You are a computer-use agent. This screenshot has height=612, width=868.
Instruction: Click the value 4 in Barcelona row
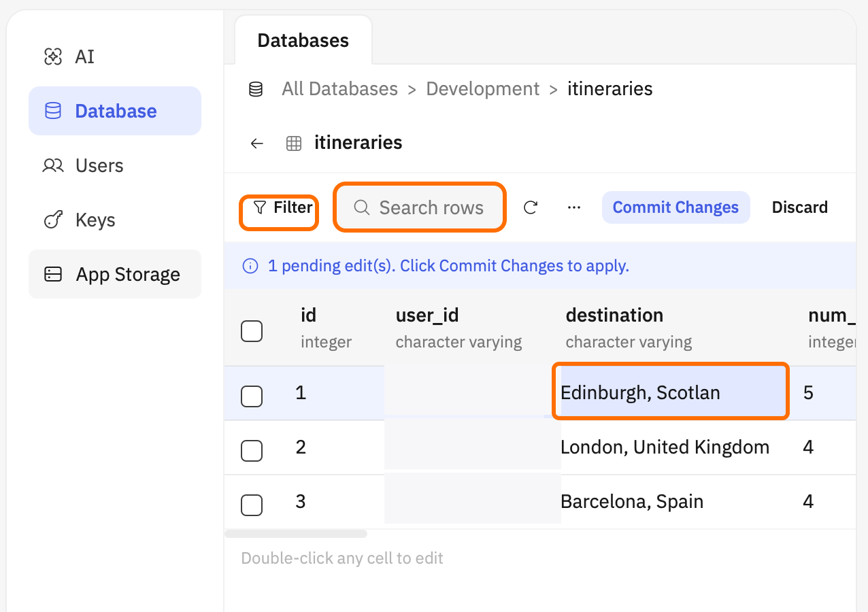click(808, 502)
